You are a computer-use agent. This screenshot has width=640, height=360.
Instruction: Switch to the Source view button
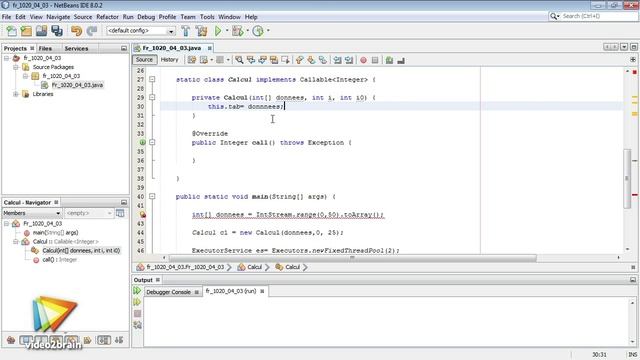coord(144,60)
